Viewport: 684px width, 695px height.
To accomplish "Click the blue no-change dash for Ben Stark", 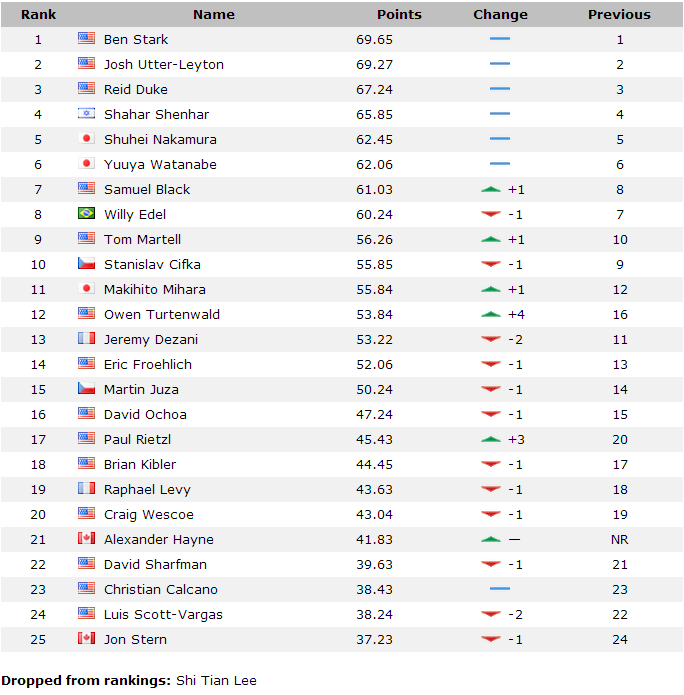I will (500, 39).
